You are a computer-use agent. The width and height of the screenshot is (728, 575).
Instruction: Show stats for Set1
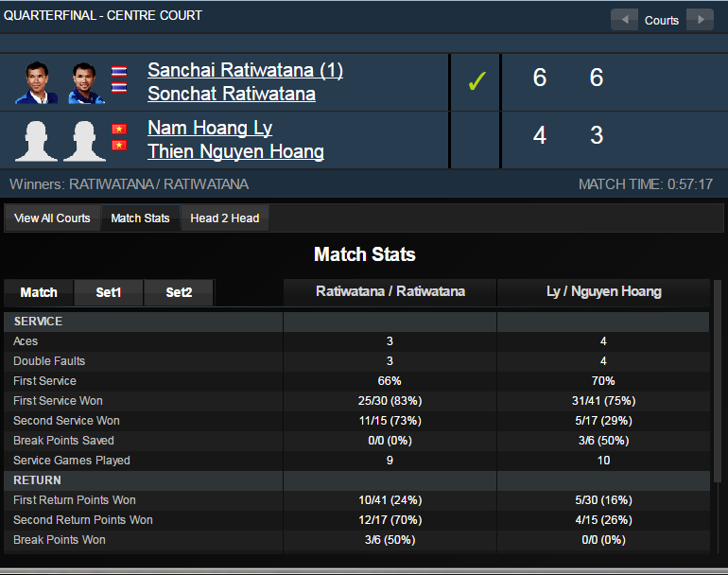pos(109,292)
